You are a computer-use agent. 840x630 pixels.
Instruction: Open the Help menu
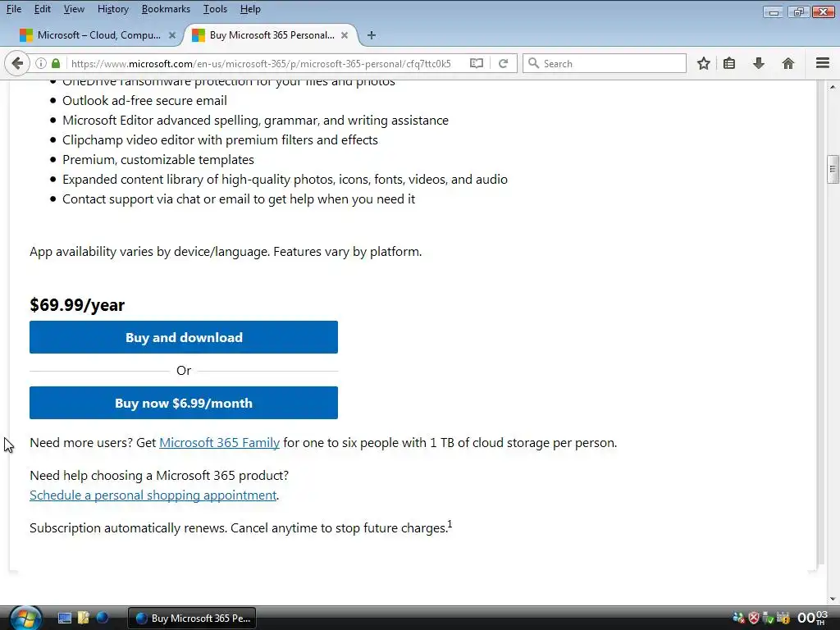pos(250,9)
